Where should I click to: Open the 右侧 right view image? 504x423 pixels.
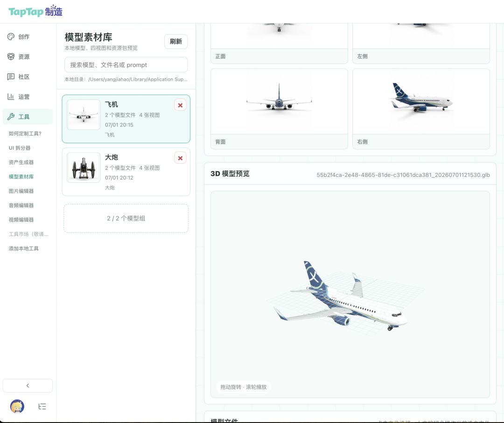pyautogui.click(x=421, y=102)
